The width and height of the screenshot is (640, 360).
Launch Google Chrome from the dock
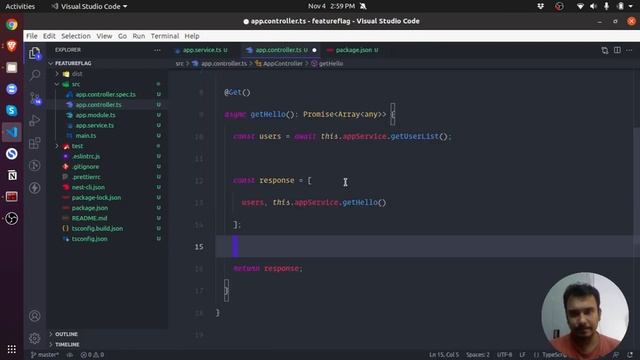coord(11,24)
